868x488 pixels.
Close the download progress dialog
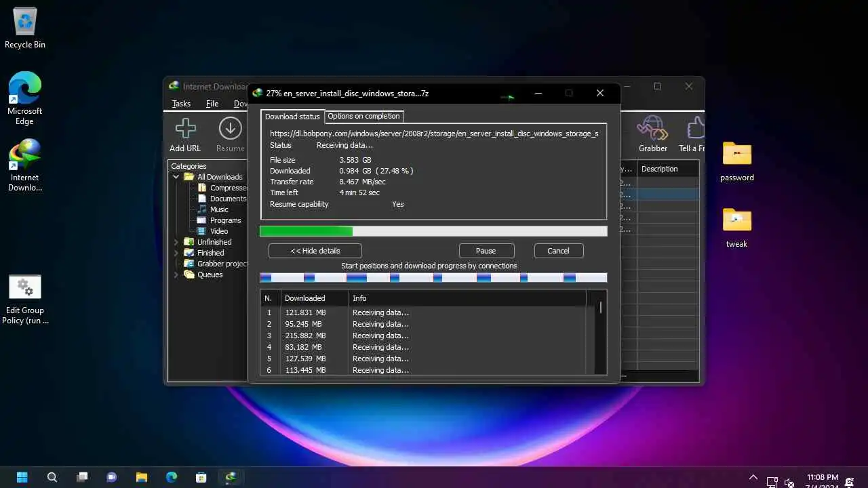600,93
